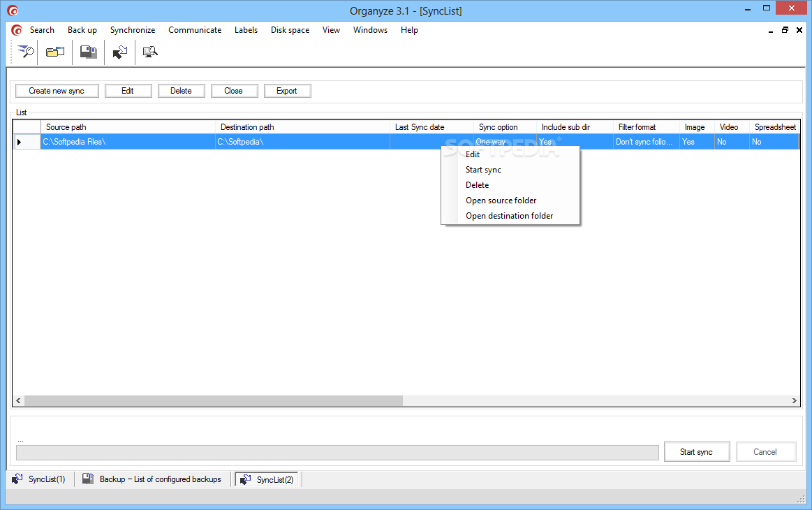Select the C:\Softpedia Files\ source cell
The image size is (812, 510).
pos(128,142)
